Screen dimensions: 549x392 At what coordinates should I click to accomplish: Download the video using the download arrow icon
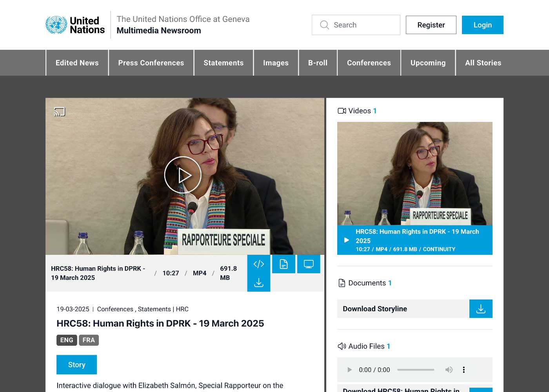[259, 283]
